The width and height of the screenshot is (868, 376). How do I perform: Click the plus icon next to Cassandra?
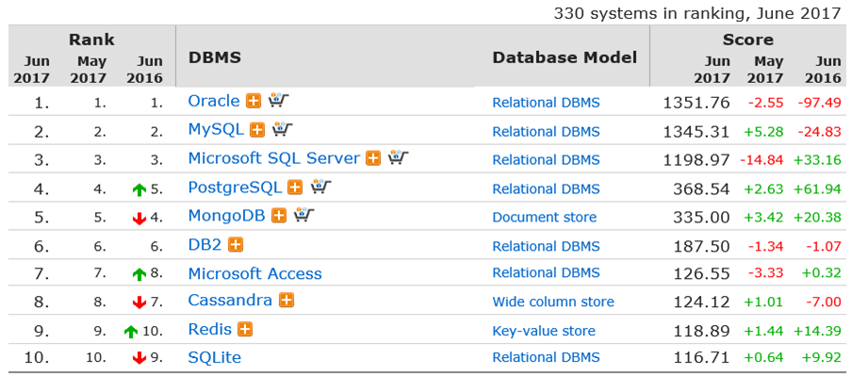[x=287, y=301]
